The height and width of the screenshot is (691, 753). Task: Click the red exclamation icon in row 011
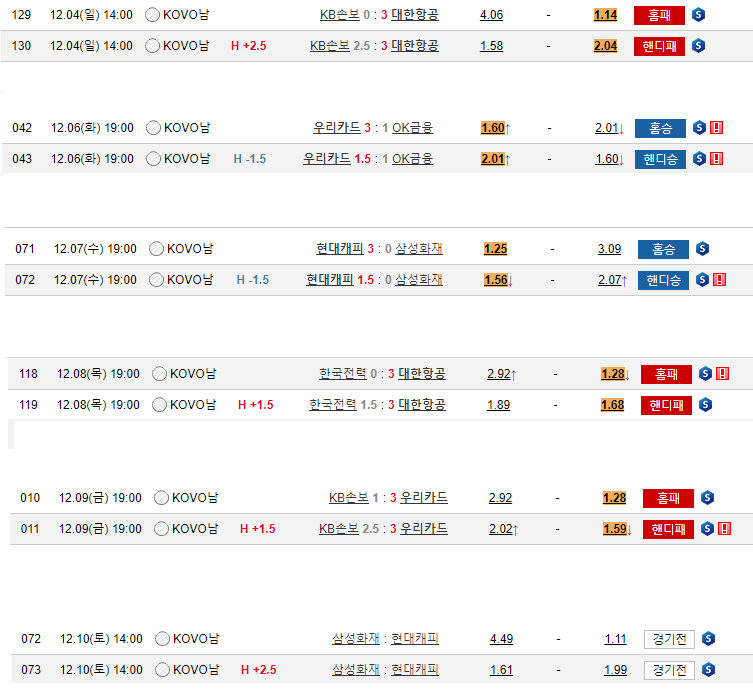[723, 529]
